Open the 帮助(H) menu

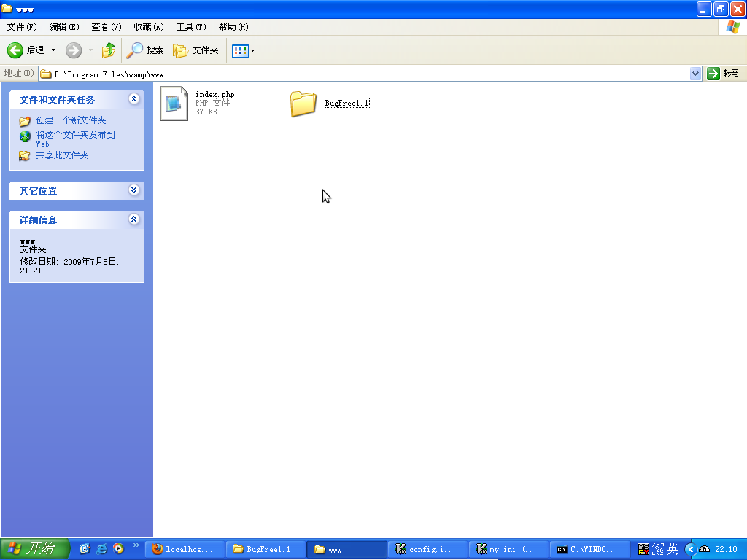coord(233,27)
